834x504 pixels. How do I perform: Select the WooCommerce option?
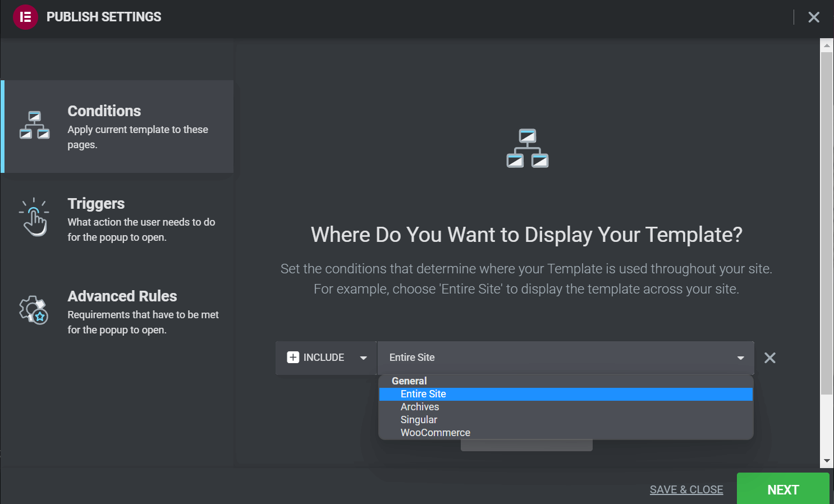(436, 432)
